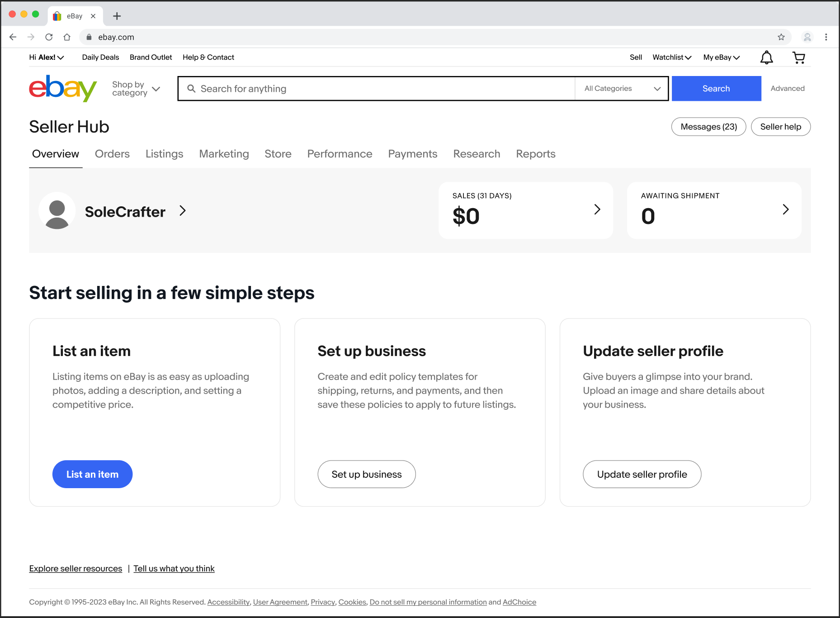Open the Performance tab

point(340,154)
